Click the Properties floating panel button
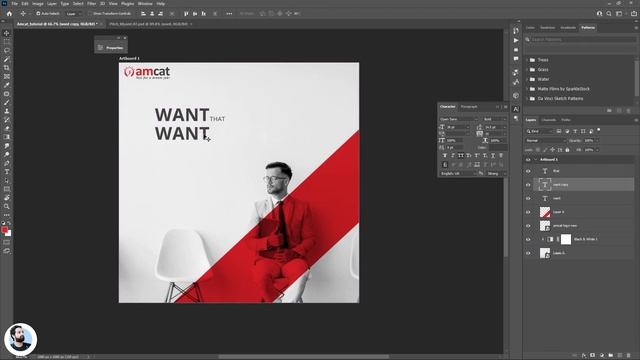 coord(111,48)
